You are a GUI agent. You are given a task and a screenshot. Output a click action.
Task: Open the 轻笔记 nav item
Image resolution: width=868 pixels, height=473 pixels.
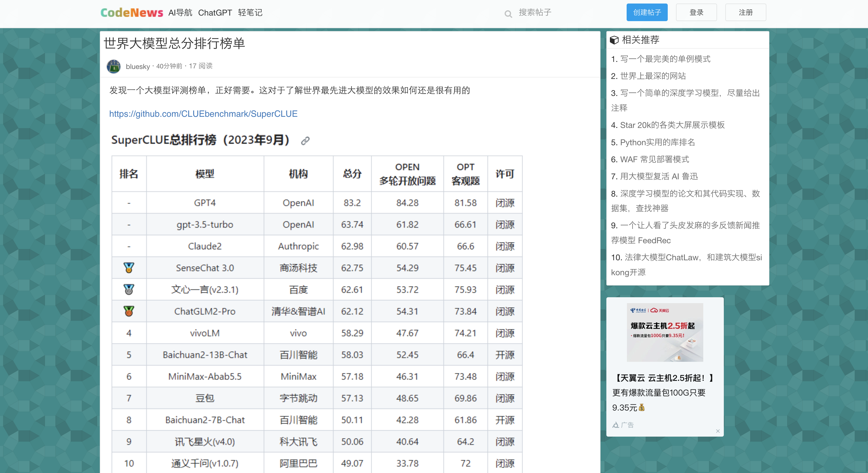(250, 12)
